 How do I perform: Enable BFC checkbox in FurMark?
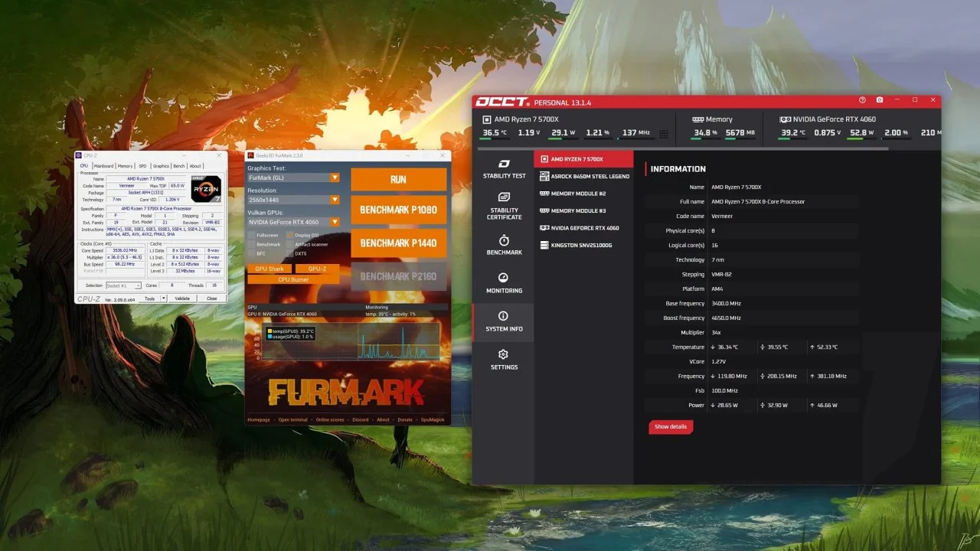[x=251, y=253]
